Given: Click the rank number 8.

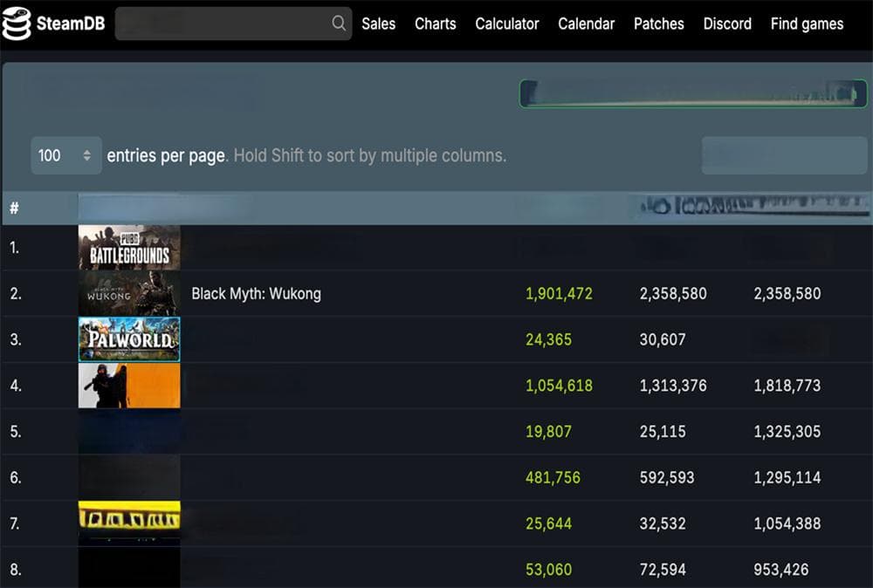Looking at the screenshot, I should [16, 570].
